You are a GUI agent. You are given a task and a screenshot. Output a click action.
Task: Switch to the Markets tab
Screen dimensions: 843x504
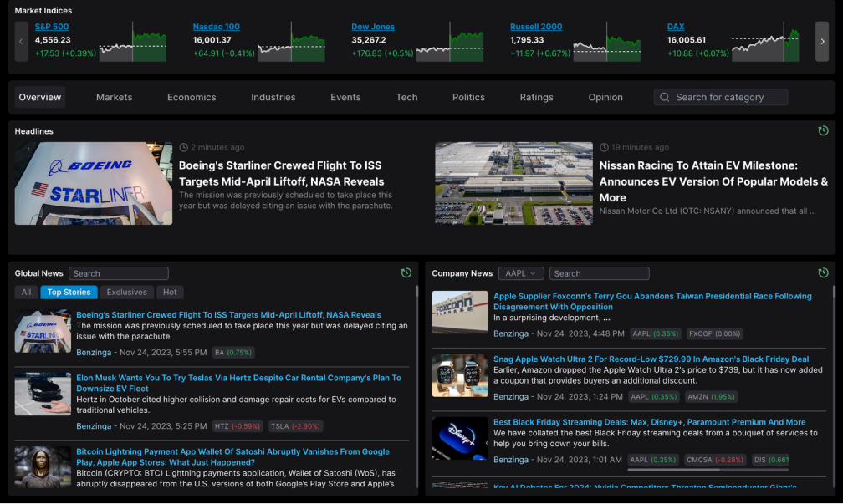tap(114, 97)
